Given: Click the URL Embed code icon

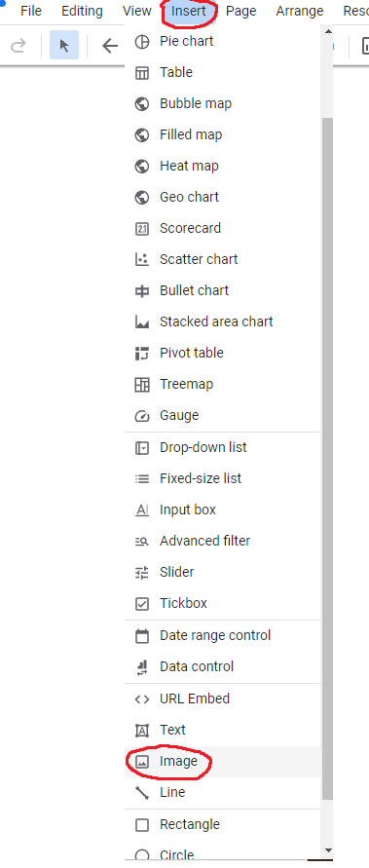Looking at the screenshot, I should coord(142,699).
